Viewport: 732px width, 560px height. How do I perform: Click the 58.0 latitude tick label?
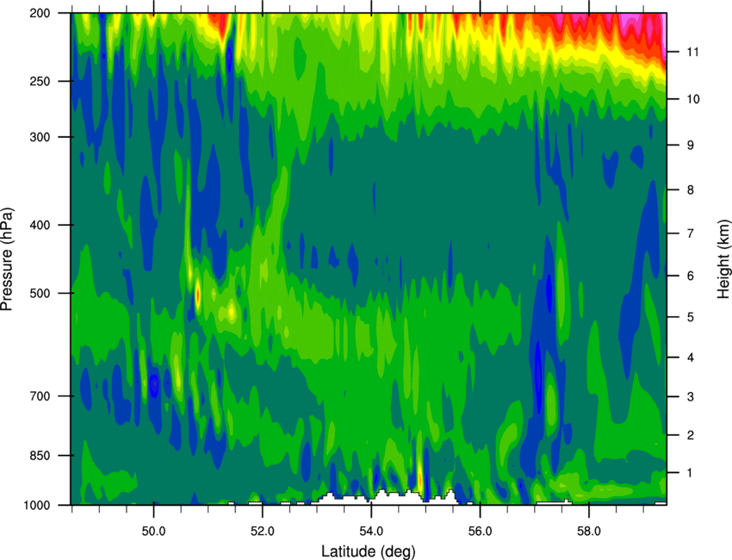click(x=589, y=532)
